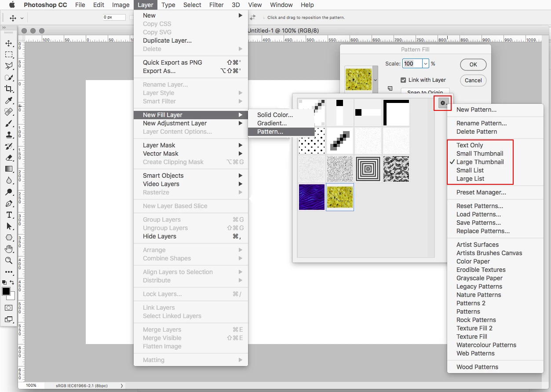
Task: Change screen mode icon in toolbox
Action: (x=9, y=319)
